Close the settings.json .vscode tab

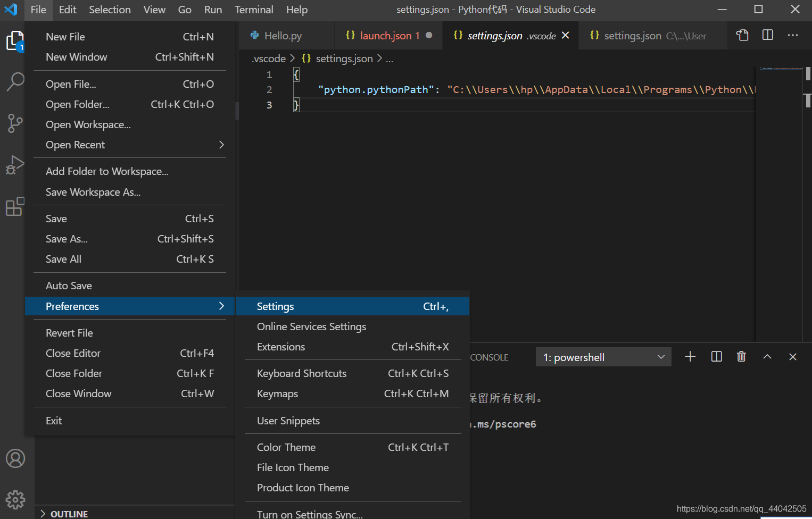pos(566,35)
